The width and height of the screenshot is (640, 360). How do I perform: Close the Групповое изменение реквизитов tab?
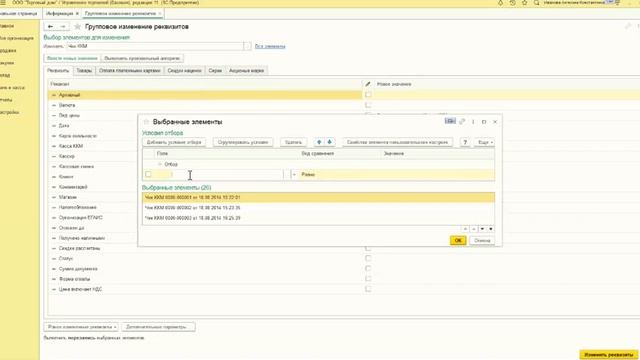pyautogui.click(x=160, y=13)
